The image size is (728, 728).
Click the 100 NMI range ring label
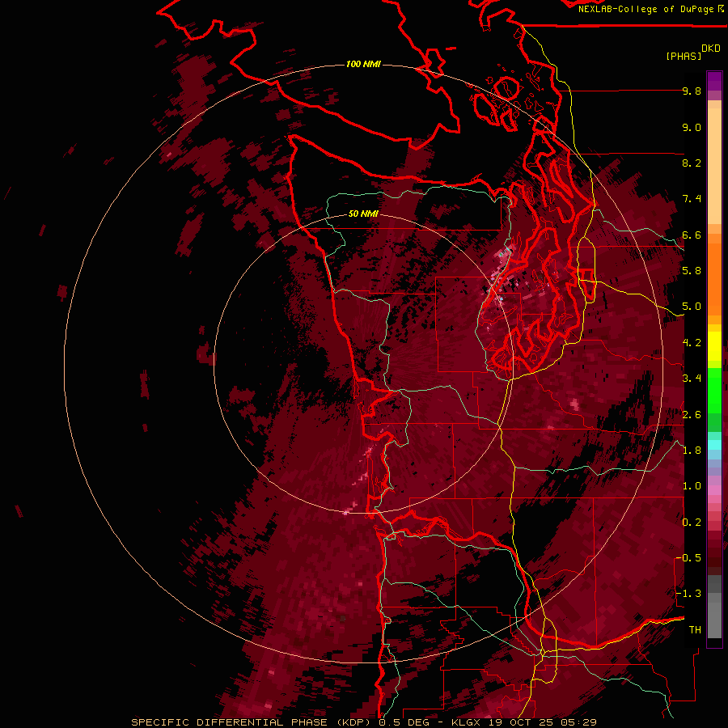[363, 64]
